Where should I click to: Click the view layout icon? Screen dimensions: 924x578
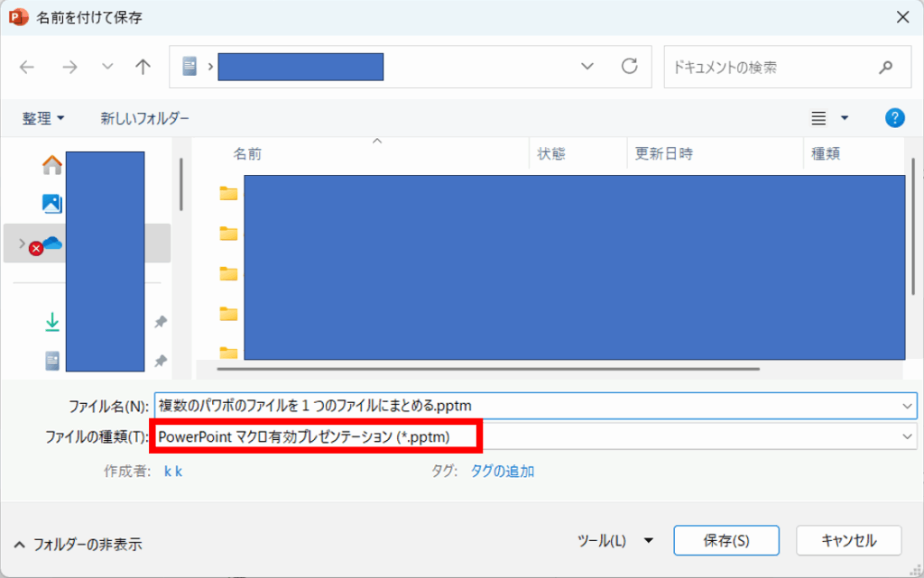click(819, 118)
